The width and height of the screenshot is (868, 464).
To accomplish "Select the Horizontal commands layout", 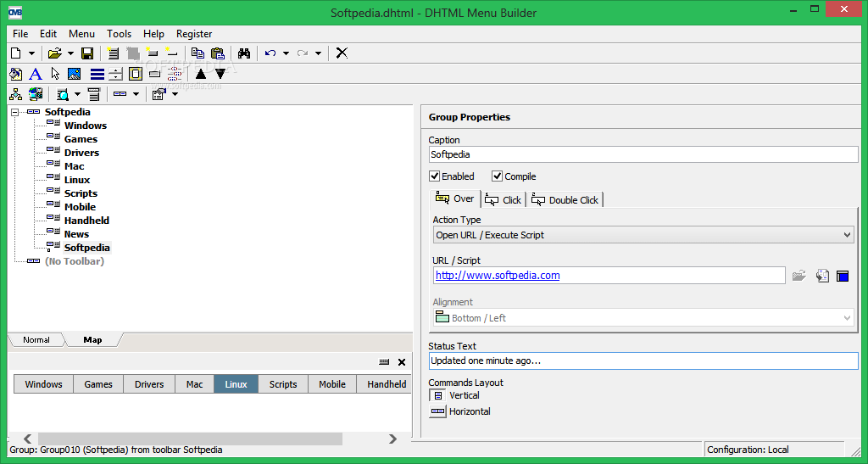I will coord(438,411).
